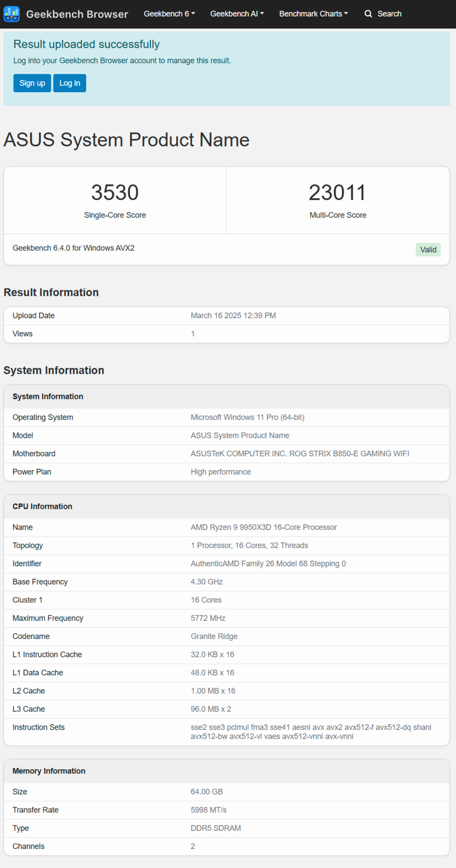Select upload date 'March 16 2025 12:39 PM'

233,316
